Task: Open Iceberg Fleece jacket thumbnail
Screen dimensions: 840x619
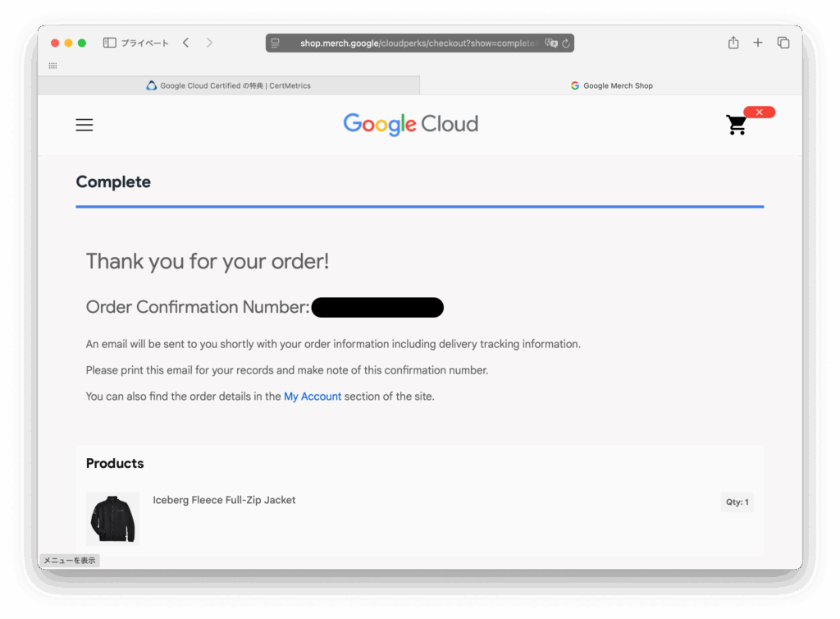Action: click(x=112, y=519)
